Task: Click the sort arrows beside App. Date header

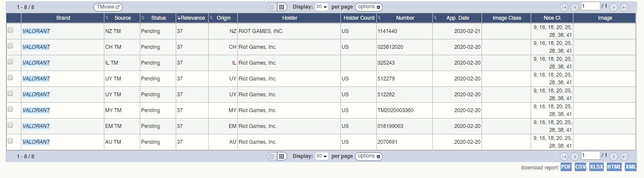Action: coord(435,18)
